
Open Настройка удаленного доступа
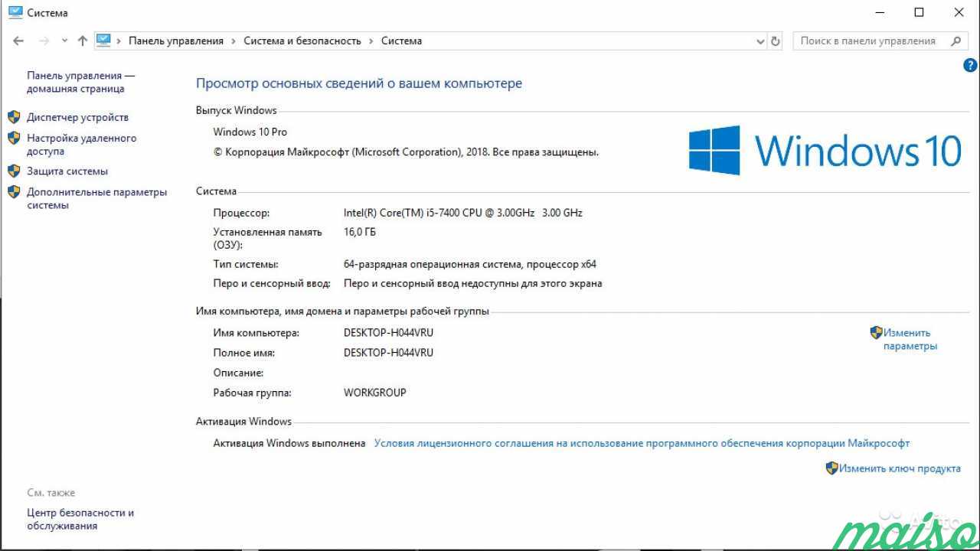81,145
